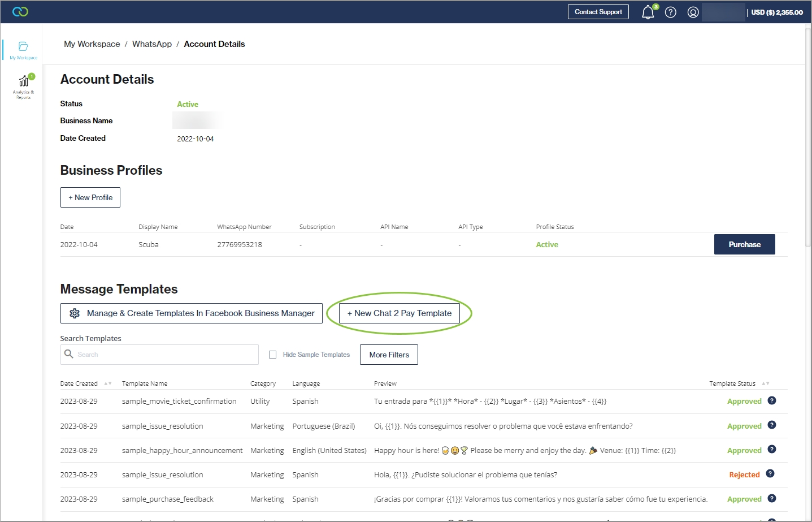This screenshot has width=812, height=522.
Task: Expand More Filters options
Action: click(389, 355)
